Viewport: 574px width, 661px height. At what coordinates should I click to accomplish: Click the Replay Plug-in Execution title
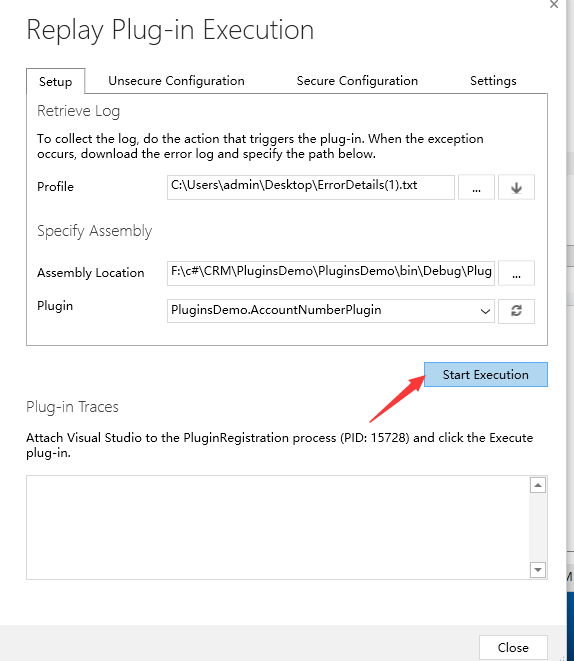170,30
